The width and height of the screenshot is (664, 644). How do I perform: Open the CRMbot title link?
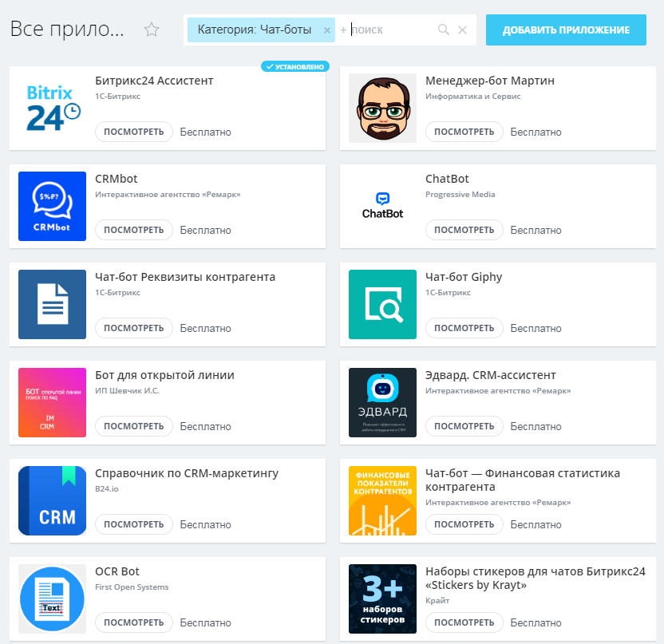(117, 179)
